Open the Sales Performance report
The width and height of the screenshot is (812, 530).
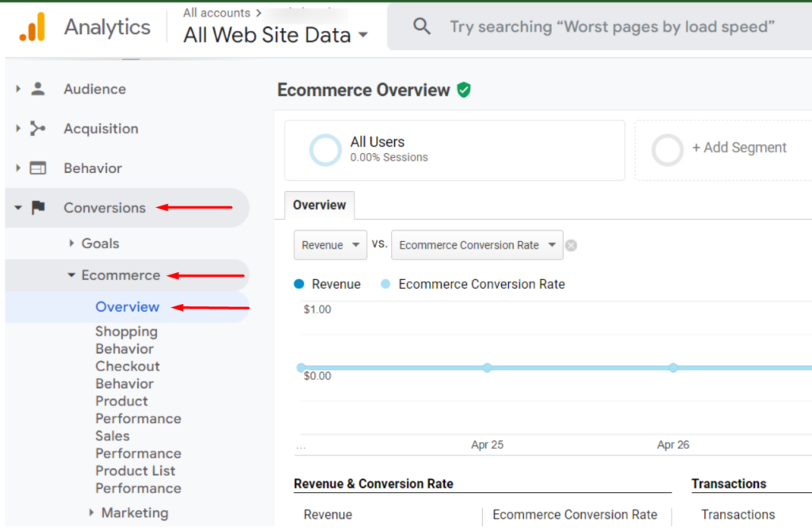coord(138,444)
